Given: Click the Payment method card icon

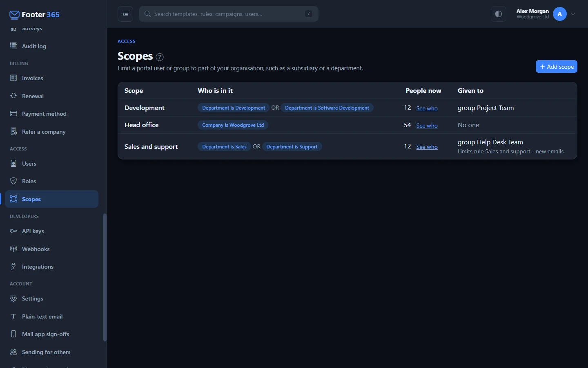Looking at the screenshot, I should point(13,113).
